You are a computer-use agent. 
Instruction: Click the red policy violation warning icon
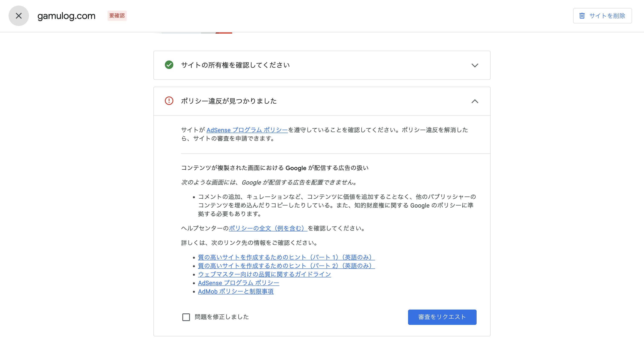169,101
